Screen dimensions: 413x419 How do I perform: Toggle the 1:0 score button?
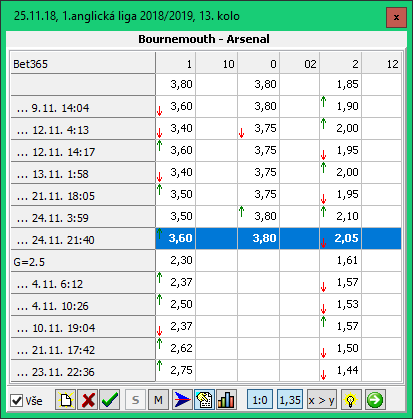click(260, 400)
